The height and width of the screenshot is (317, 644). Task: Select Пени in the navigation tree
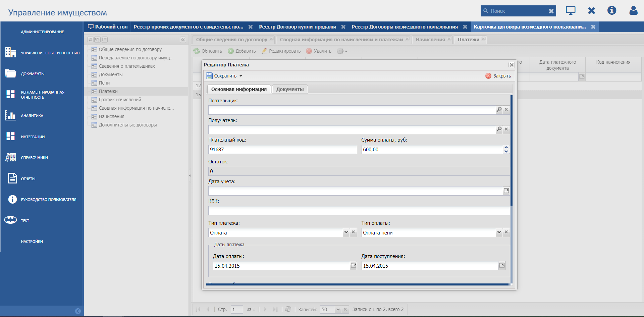(x=104, y=83)
